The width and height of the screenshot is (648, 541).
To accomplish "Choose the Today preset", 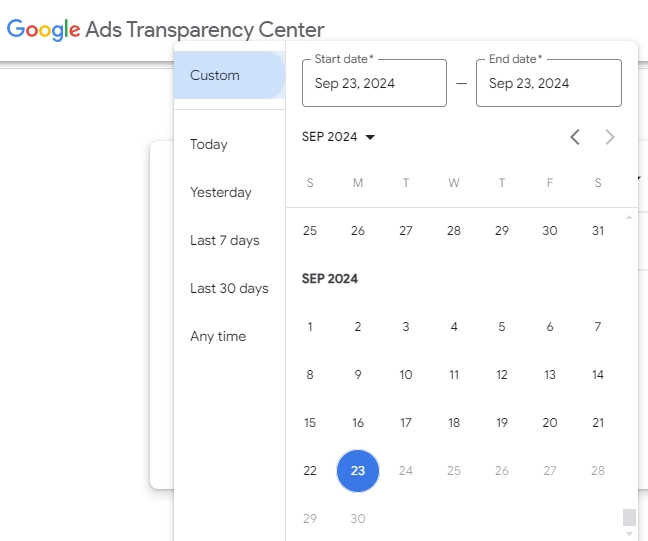I will [x=209, y=145].
